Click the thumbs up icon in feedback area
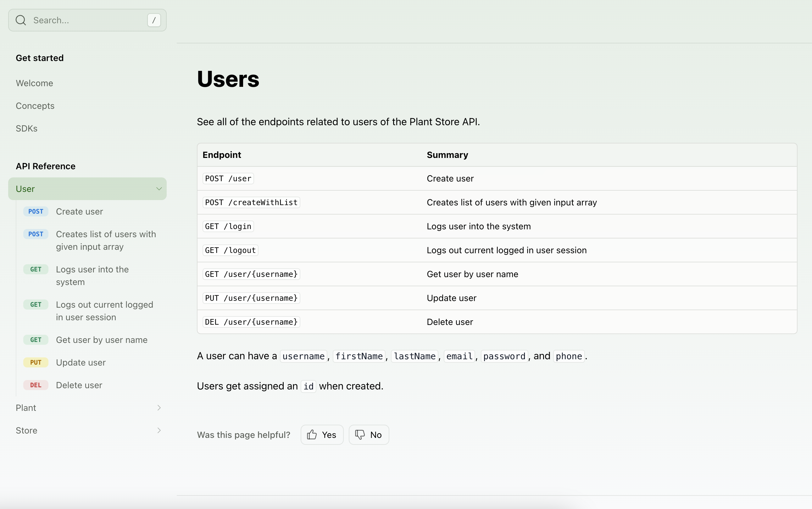812x509 pixels. tap(311, 435)
